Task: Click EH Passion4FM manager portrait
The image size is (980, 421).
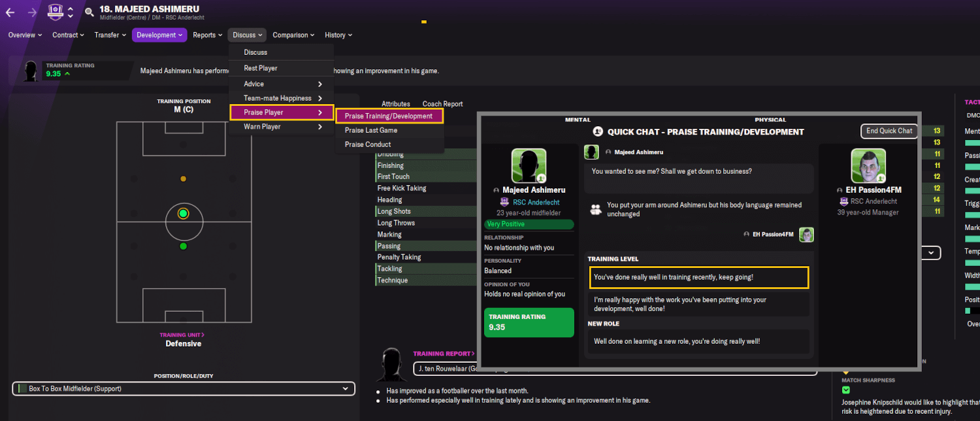Action: pos(868,166)
